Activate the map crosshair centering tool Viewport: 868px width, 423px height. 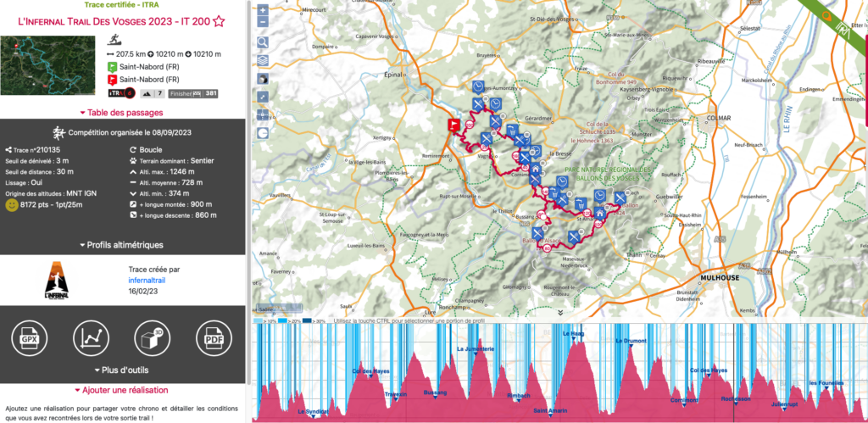click(x=263, y=115)
